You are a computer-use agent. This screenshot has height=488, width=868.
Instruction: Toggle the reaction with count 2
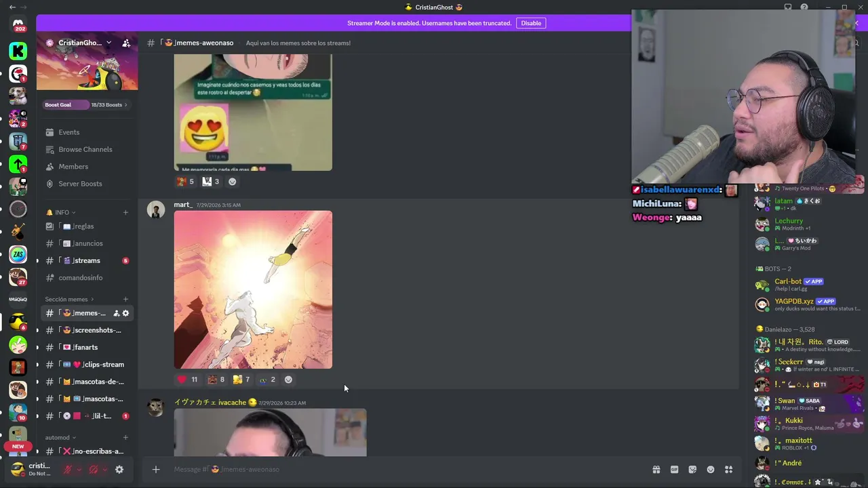pyautogui.click(x=267, y=380)
